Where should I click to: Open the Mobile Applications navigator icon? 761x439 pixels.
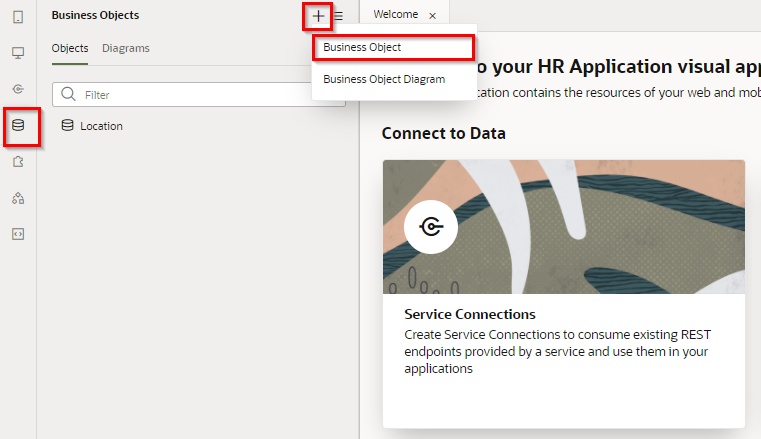(18, 17)
